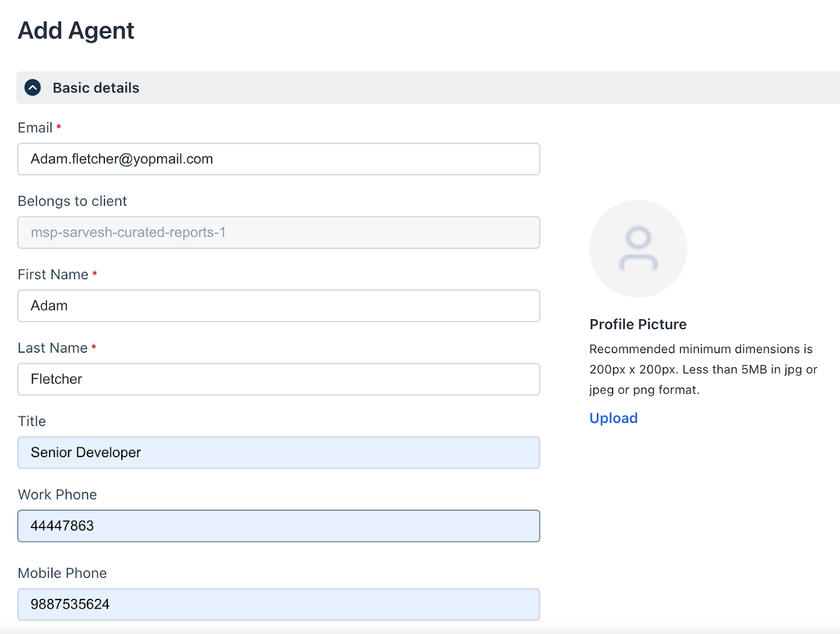Click the Last Name label
Screen dimensions: 840x634
pyautogui.click(x=52, y=348)
